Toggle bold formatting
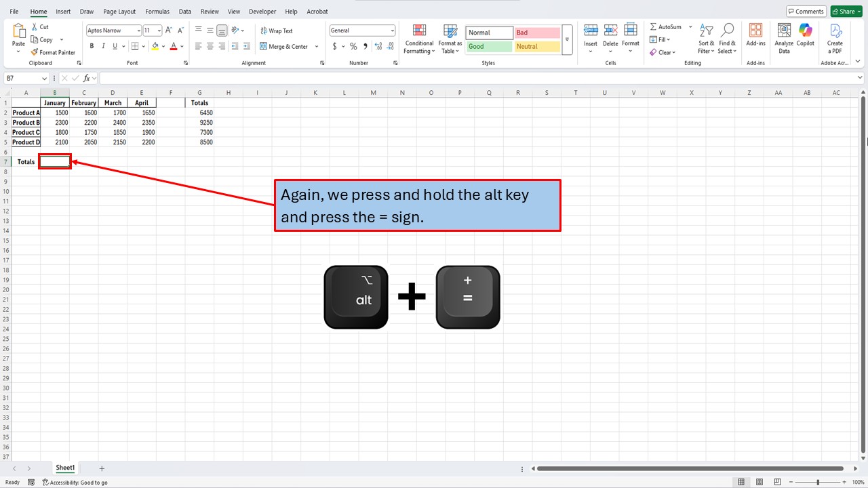This screenshot has width=868, height=488. click(x=92, y=46)
